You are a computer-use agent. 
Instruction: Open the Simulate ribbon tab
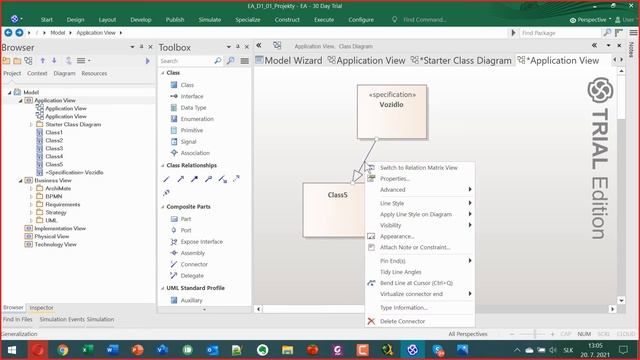[210, 20]
